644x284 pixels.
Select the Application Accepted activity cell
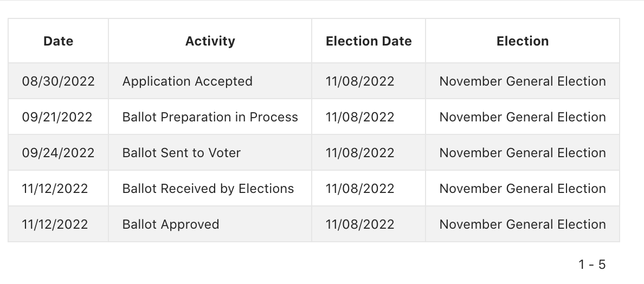(188, 81)
